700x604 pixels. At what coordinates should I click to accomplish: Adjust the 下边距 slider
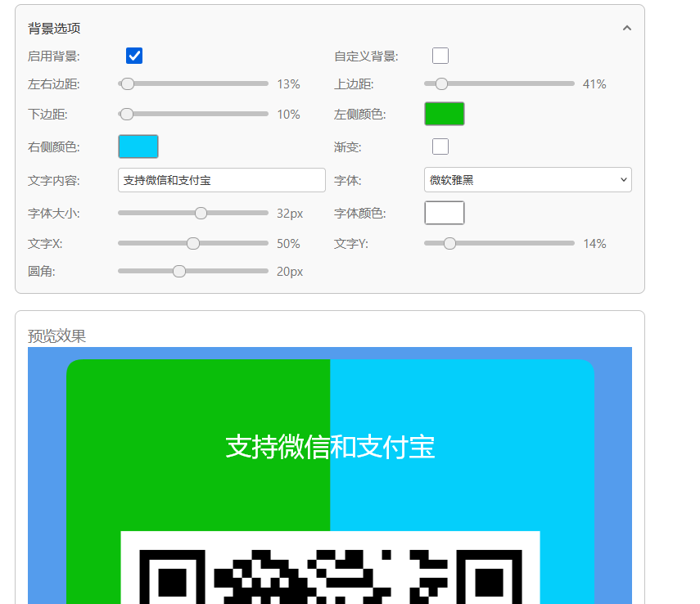point(193,114)
